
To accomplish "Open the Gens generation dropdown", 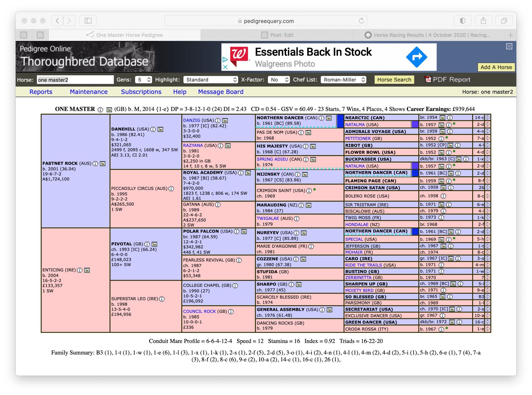I will (143, 80).
